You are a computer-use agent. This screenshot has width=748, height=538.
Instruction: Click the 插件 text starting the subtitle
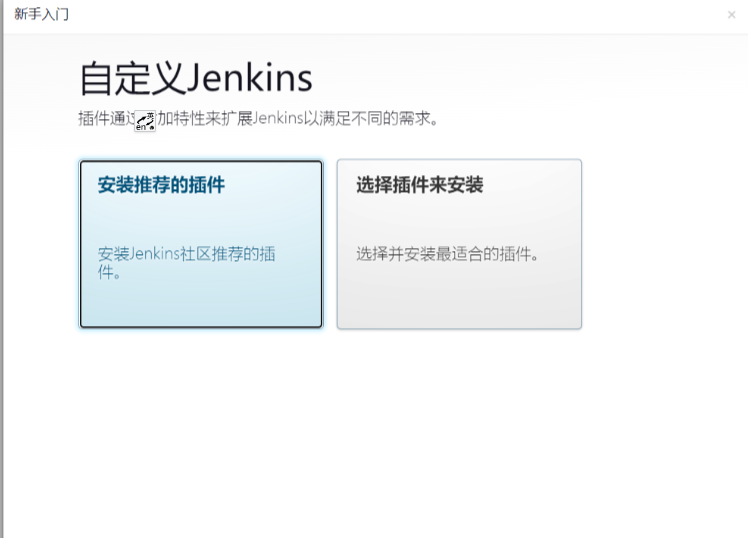coord(94,118)
